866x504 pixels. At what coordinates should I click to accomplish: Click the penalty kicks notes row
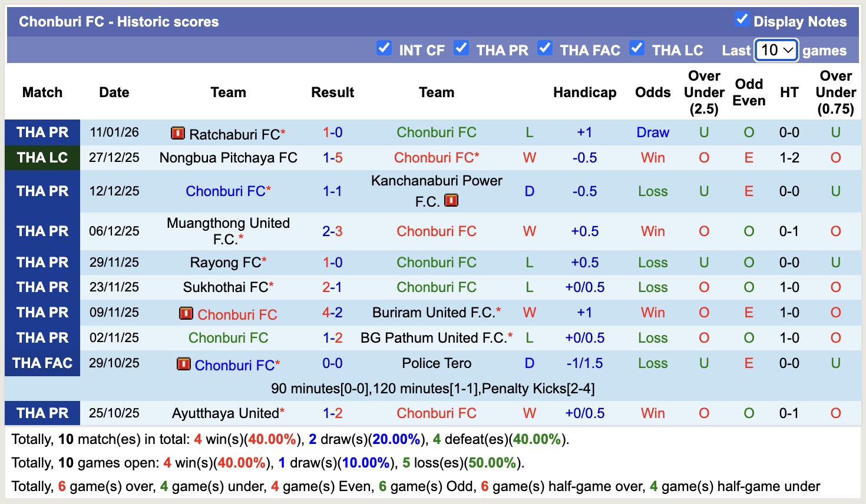(432, 389)
